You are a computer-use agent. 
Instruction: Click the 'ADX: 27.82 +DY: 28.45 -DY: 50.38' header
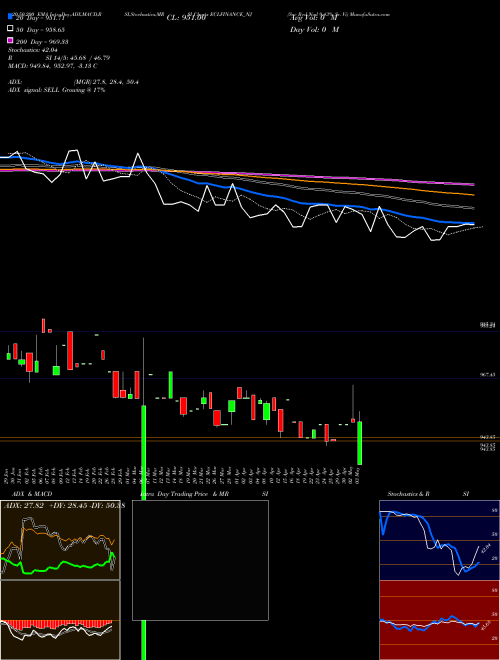pyautogui.click(x=64, y=506)
